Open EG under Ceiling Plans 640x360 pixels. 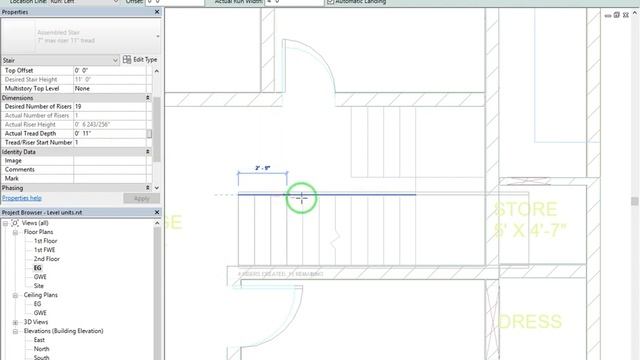click(38, 304)
